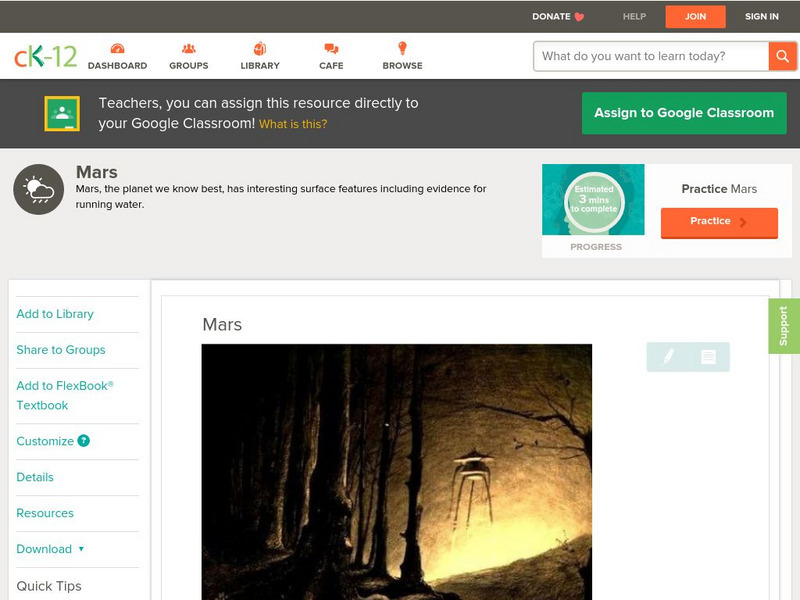800x600 pixels.
Task: Click the orange search magnifier icon
Action: point(783,56)
